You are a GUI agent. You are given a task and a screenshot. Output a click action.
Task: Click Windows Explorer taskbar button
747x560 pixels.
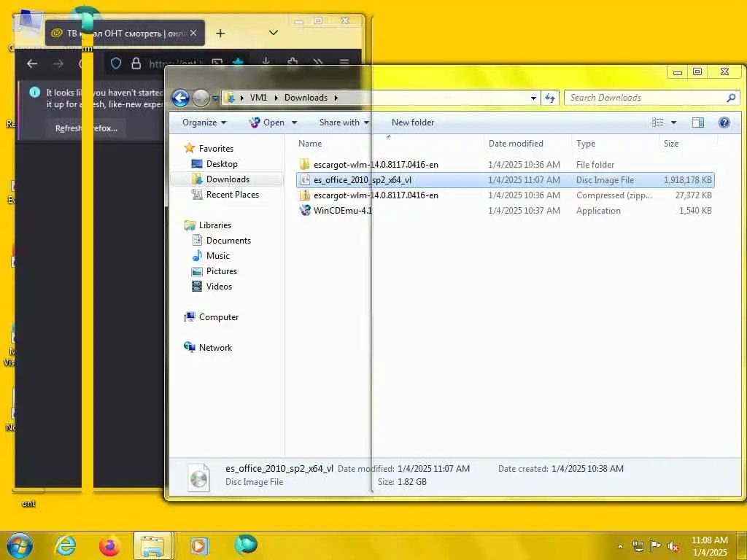(152, 545)
